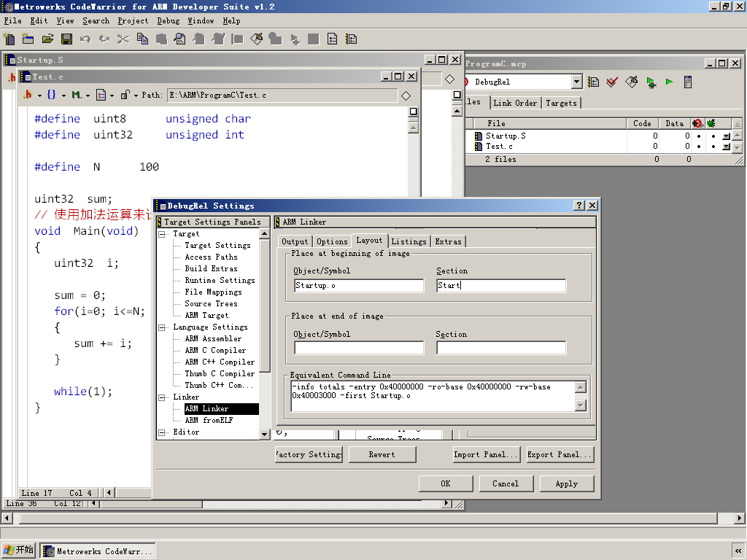Click the target column icon in file list header
This screenshot has height=560, width=747.
pyautogui.click(x=697, y=123)
